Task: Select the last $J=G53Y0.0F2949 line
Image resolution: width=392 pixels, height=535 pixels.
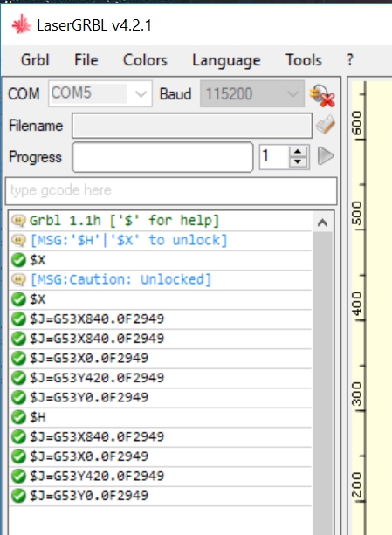Action: [x=161, y=496]
